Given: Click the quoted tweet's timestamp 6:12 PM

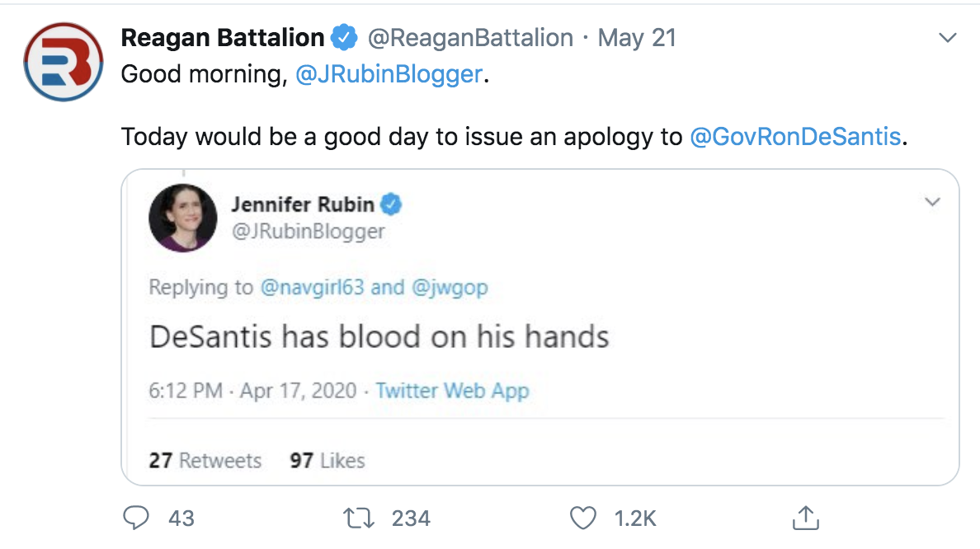Looking at the screenshot, I should pyautogui.click(x=186, y=390).
